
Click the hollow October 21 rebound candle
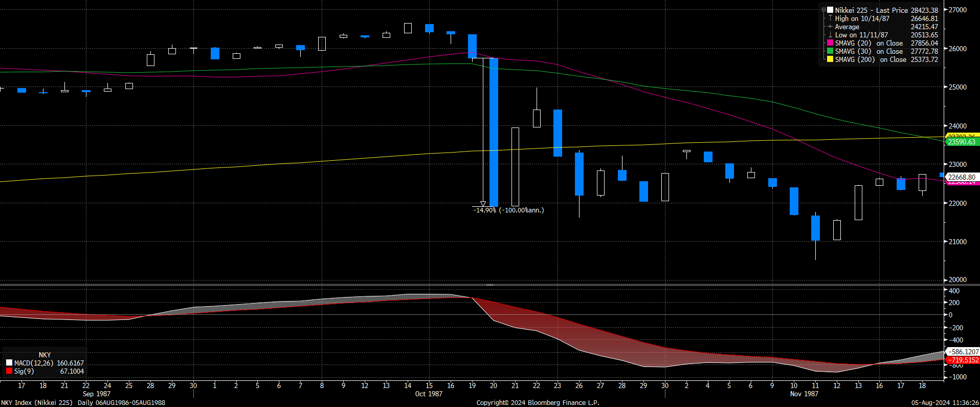(x=515, y=167)
